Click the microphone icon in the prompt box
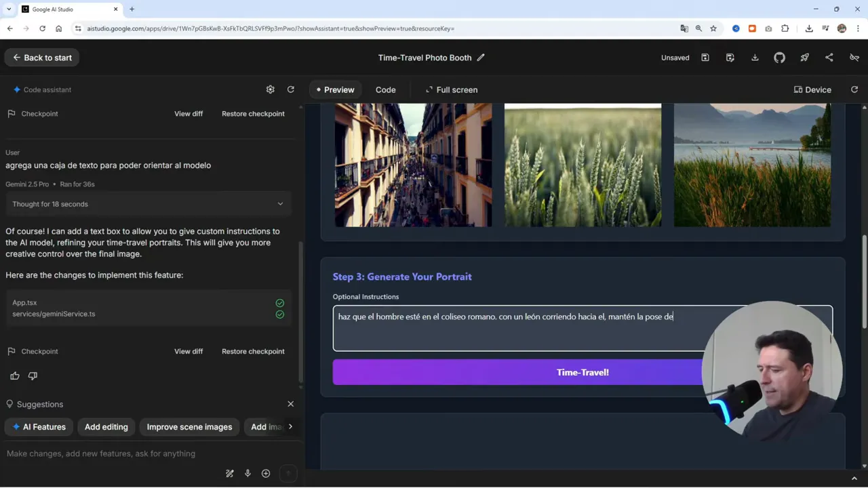This screenshot has width=868, height=488. 248,473
